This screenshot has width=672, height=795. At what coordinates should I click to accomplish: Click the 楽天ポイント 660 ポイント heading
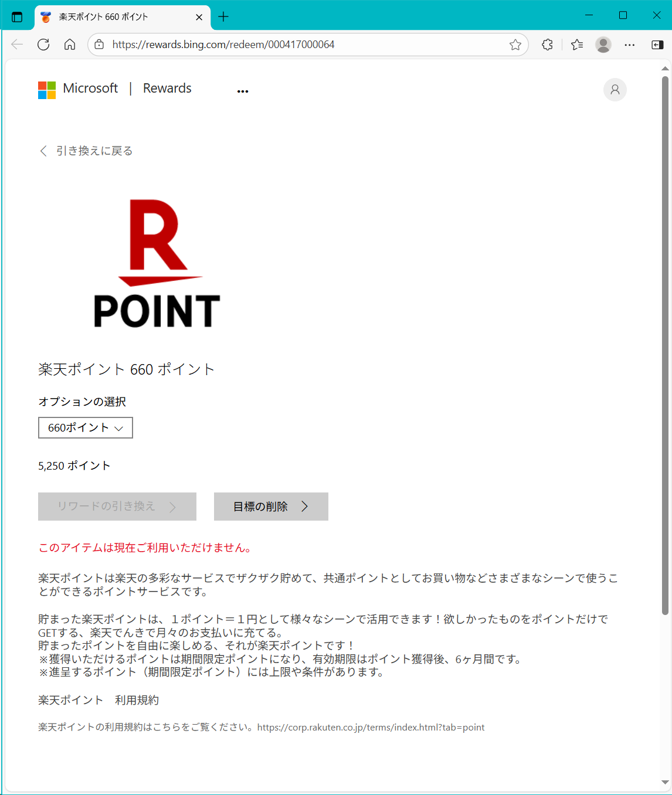tap(127, 369)
